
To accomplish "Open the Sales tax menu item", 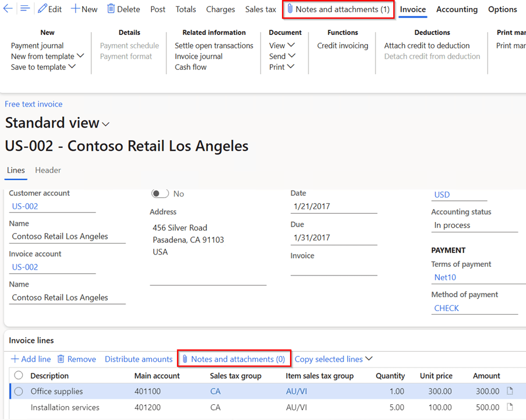I will point(260,9).
